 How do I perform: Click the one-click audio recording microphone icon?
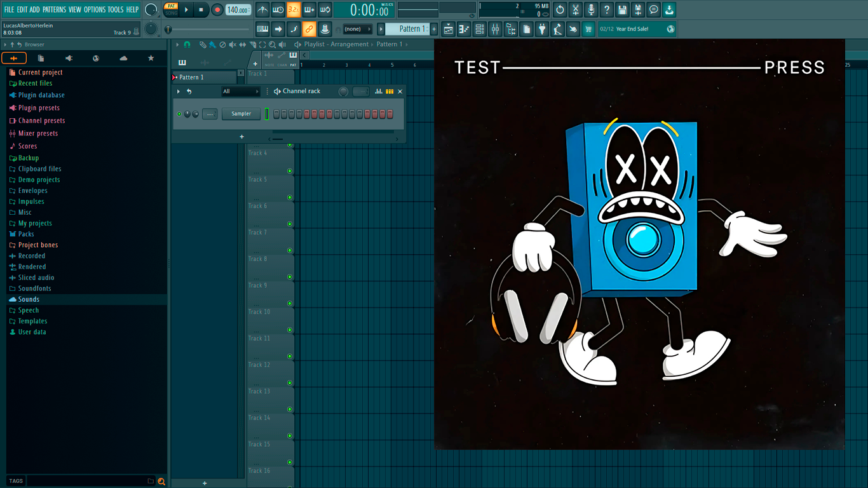591,10
